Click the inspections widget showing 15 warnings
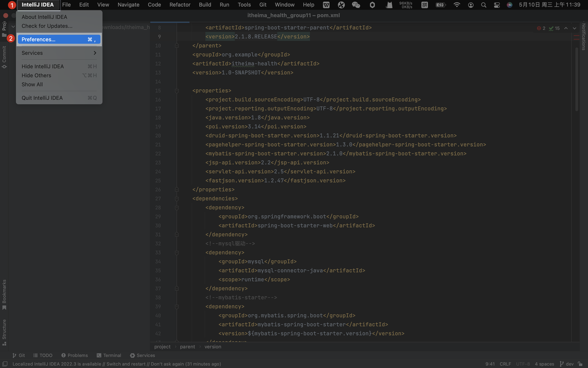588x368 pixels. [x=554, y=28]
